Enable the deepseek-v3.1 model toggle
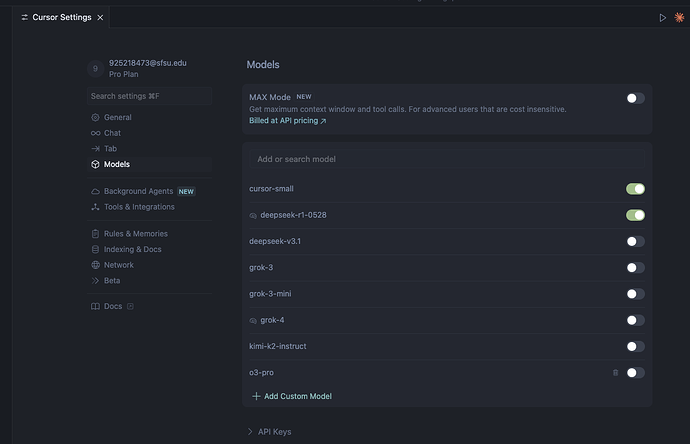The height and width of the screenshot is (444, 690). pos(635,241)
